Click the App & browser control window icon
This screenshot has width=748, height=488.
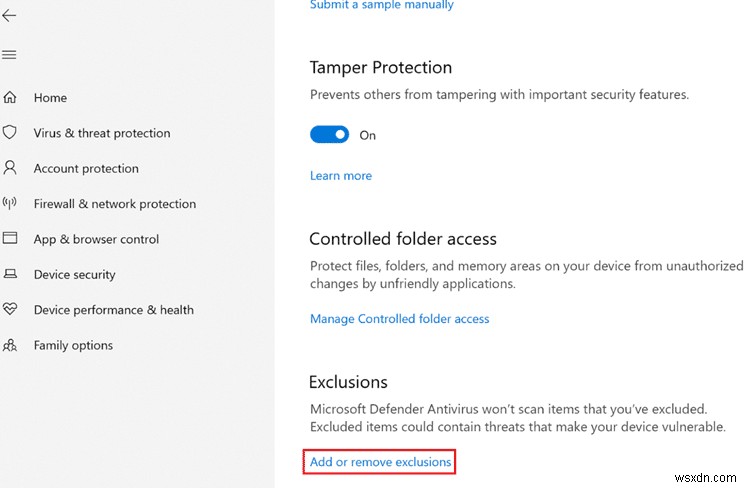tap(10, 239)
